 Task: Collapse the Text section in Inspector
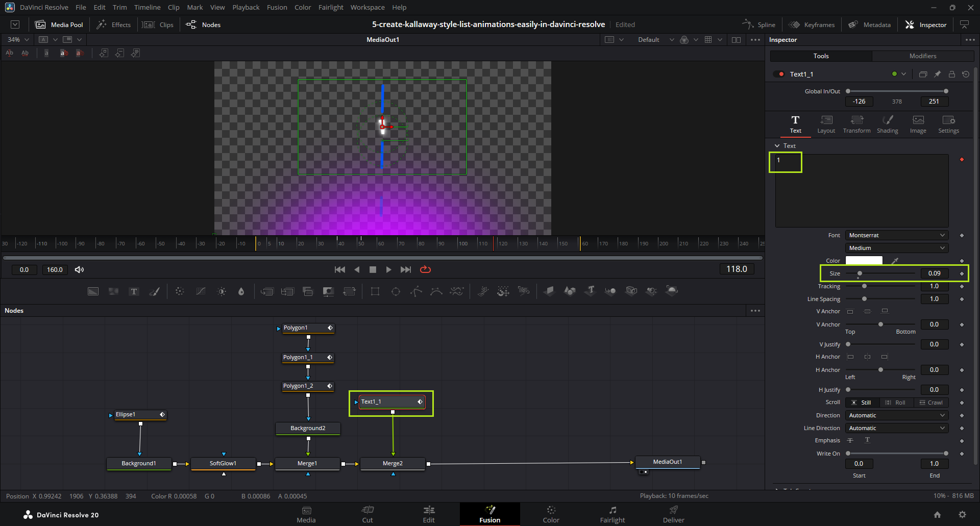coord(777,146)
